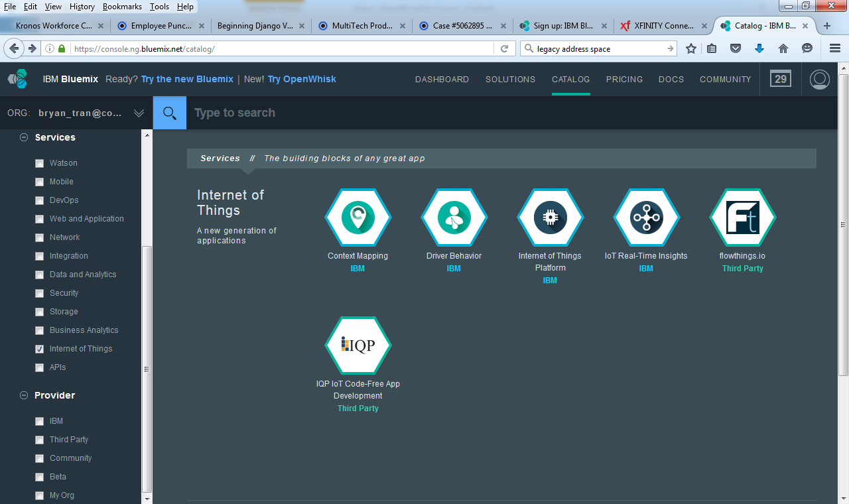Screen dimensions: 849x504
Task: Open the flowthings.io service icon
Action: 742,218
